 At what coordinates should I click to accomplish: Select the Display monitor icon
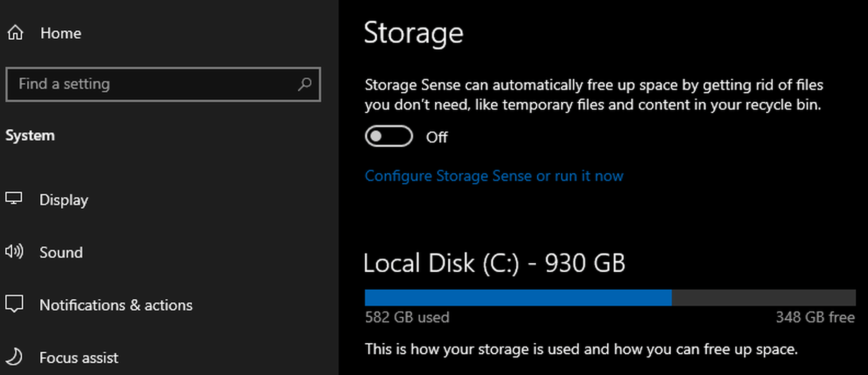coord(14,198)
